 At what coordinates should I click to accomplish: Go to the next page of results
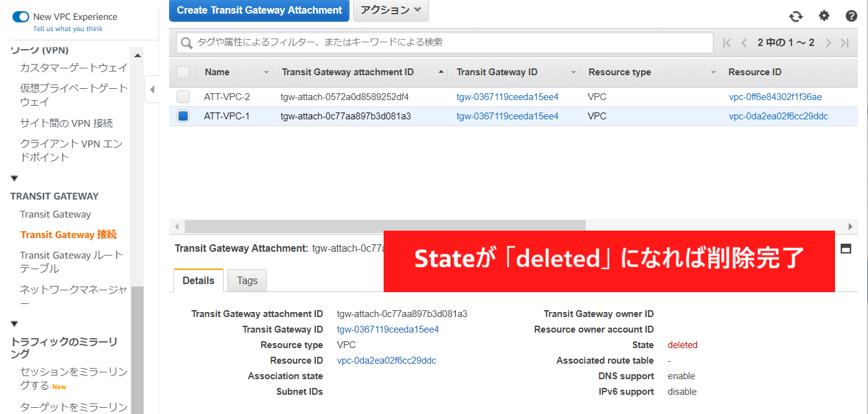pyautogui.click(x=828, y=43)
